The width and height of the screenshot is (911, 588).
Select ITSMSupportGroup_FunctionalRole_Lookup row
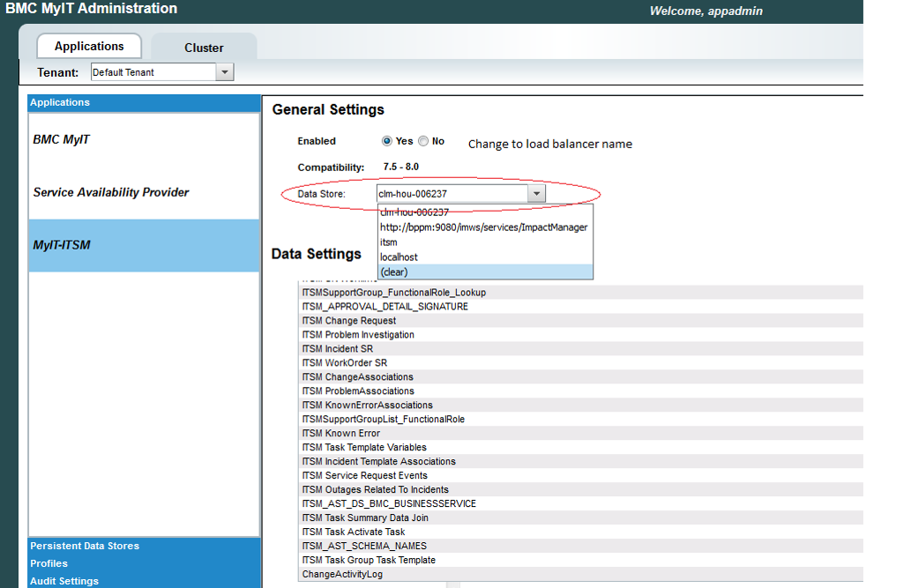[580, 293]
